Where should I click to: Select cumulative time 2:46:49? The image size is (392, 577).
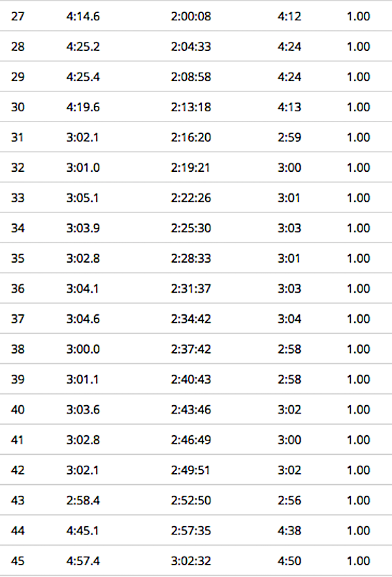click(x=191, y=440)
